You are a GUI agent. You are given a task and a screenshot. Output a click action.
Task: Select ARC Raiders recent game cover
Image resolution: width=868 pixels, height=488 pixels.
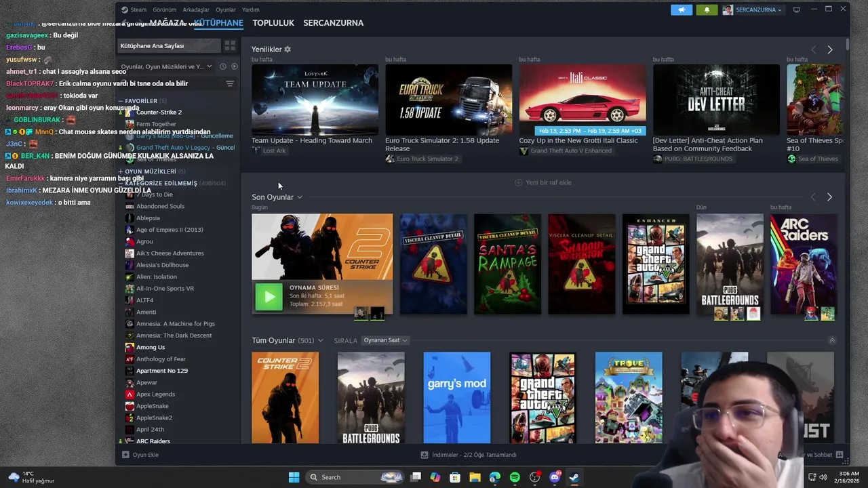[x=804, y=264]
